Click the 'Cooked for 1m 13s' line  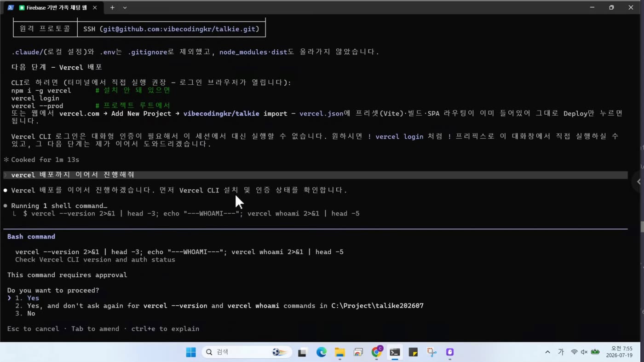click(x=45, y=160)
